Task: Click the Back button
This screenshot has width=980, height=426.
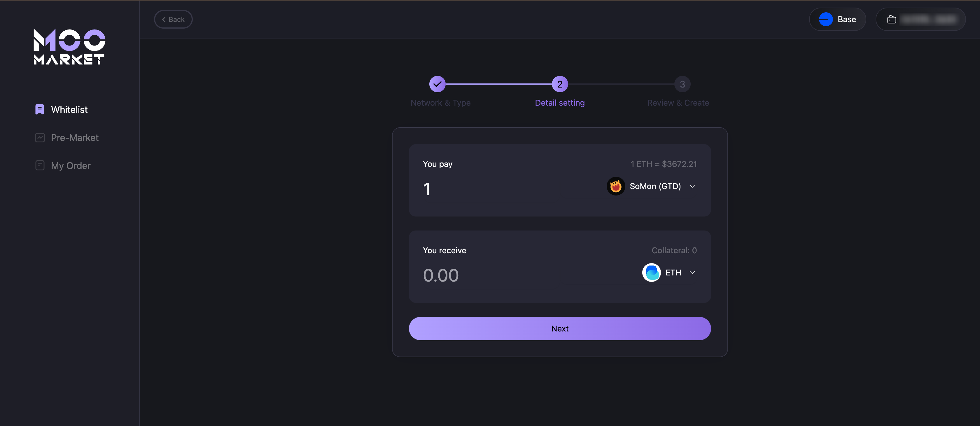Action: (x=173, y=20)
